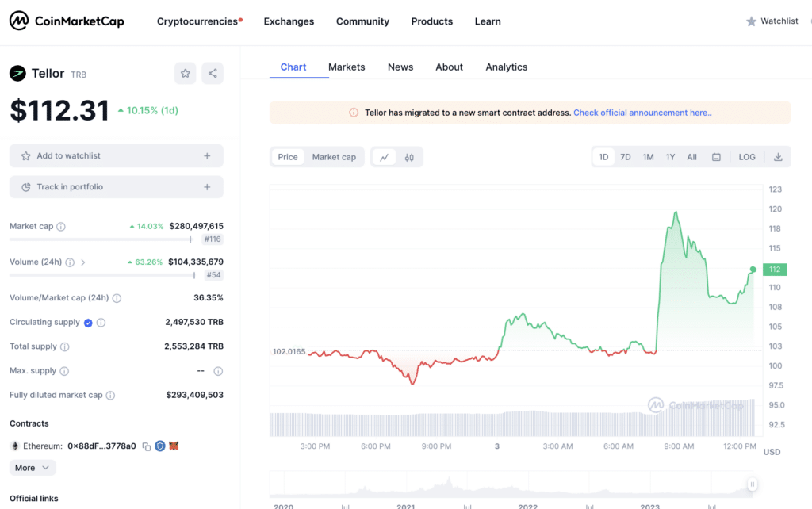The width and height of the screenshot is (812, 509).
Task: Select the 1D time range
Action: pyautogui.click(x=603, y=157)
